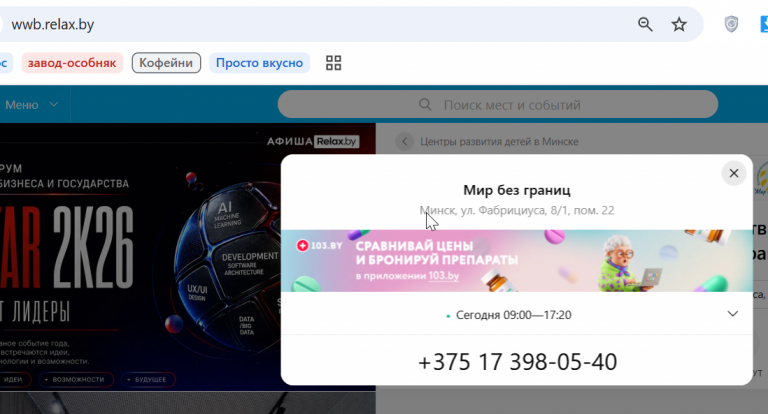768x414 pixels.
Task: Open the 103.by medicine ad banner
Action: click(x=517, y=261)
